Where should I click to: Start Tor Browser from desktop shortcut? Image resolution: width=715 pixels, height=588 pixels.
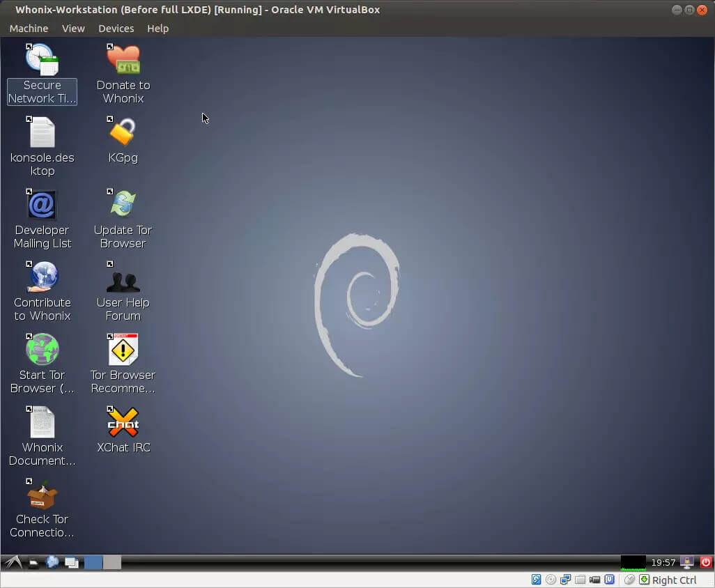tap(42, 350)
